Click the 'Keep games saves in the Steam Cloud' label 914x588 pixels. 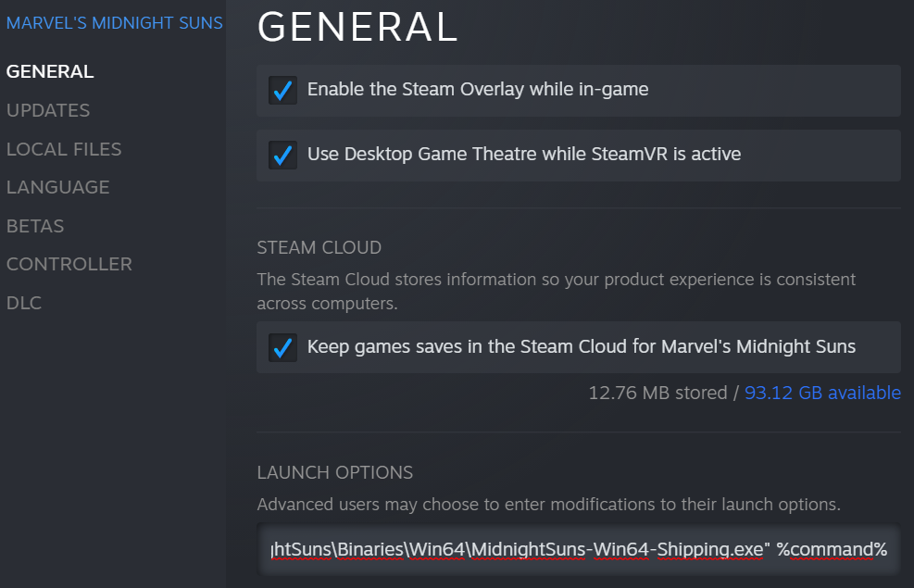tap(582, 347)
